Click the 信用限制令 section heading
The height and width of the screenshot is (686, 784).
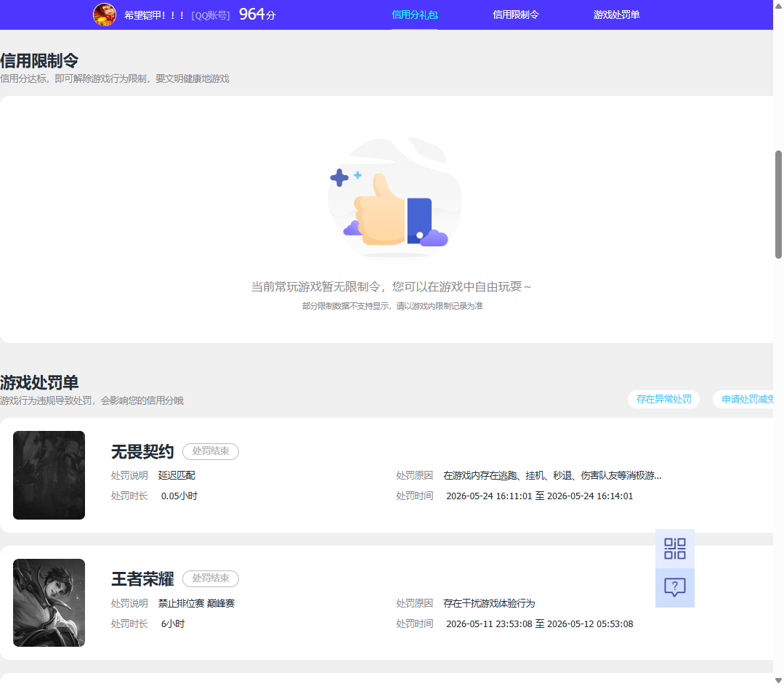(x=39, y=61)
